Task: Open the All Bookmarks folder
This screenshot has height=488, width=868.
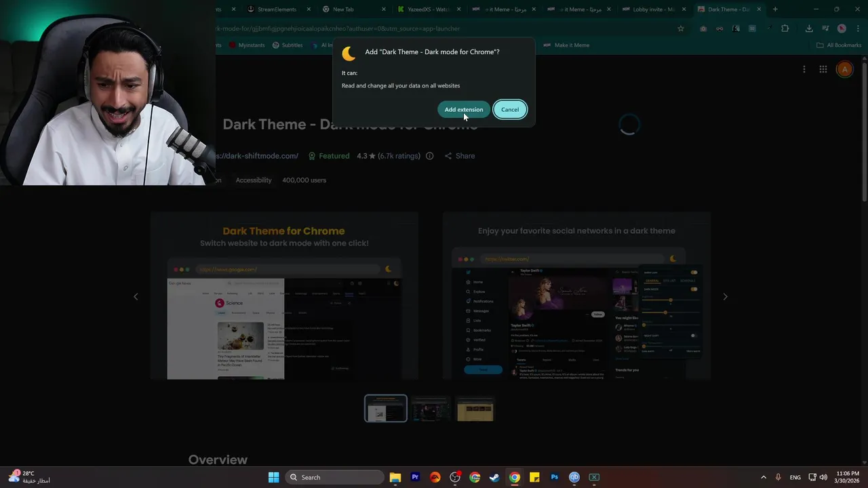Action: [839, 45]
